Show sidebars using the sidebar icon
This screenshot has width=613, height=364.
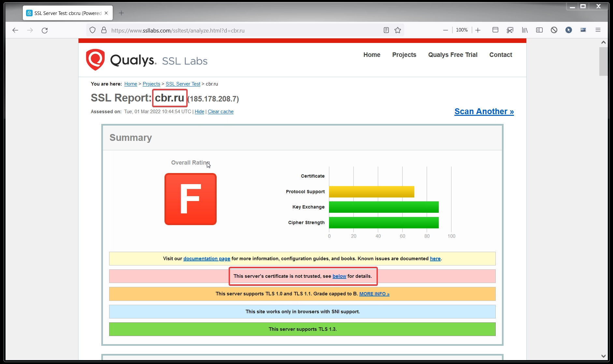[539, 30]
